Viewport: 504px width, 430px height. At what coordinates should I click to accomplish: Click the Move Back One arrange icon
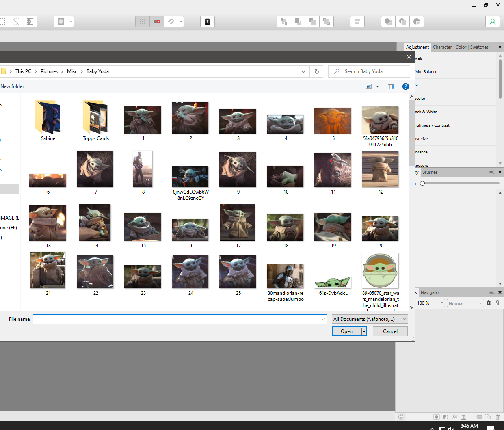pyautogui.click(x=298, y=22)
